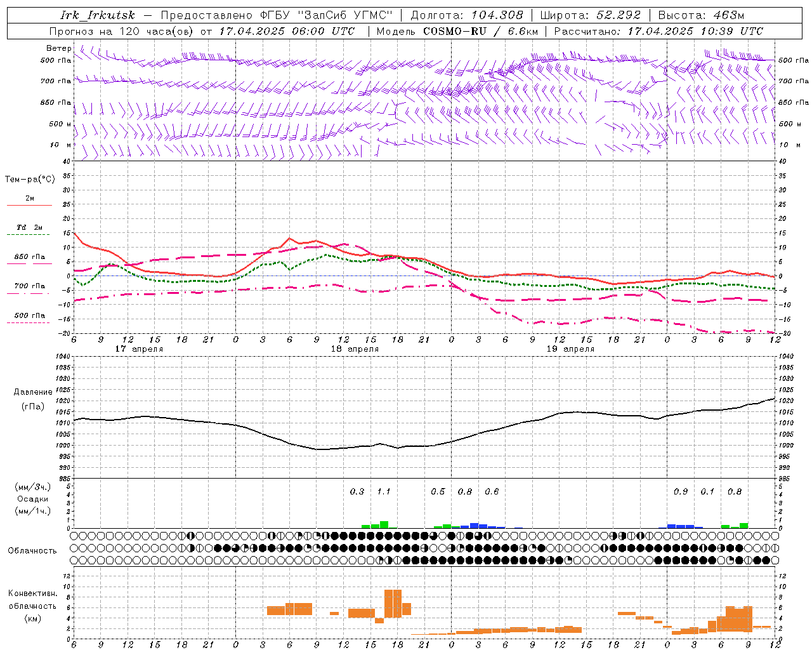
Task: Click the Долгота: 104.308 value
Action: click(x=467, y=15)
